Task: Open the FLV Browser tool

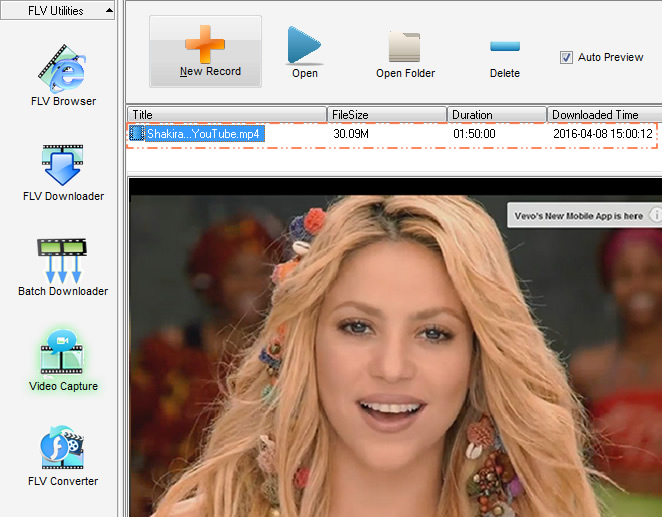Action: pos(63,69)
